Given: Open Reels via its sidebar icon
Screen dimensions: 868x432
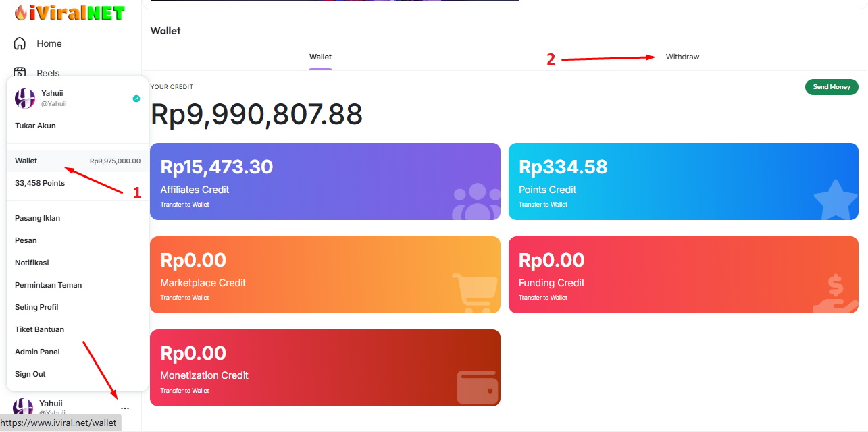Looking at the screenshot, I should 19,71.
